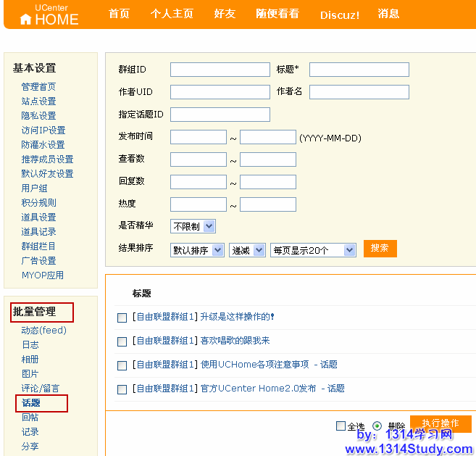Open the 是否精华 dropdown
476x456 pixels.
(x=193, y=226)
